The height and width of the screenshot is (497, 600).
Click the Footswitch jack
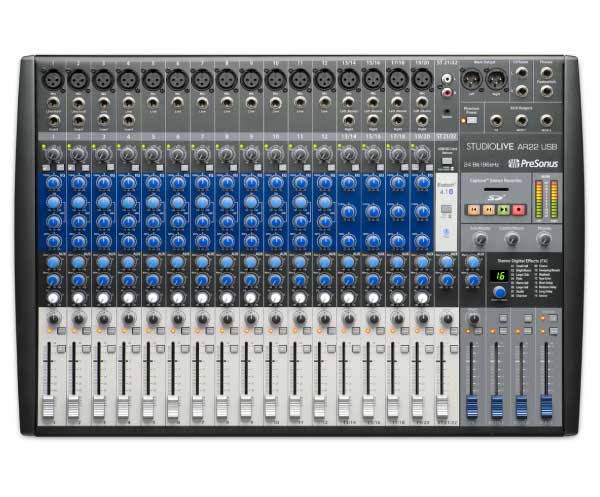click(546, 91)
